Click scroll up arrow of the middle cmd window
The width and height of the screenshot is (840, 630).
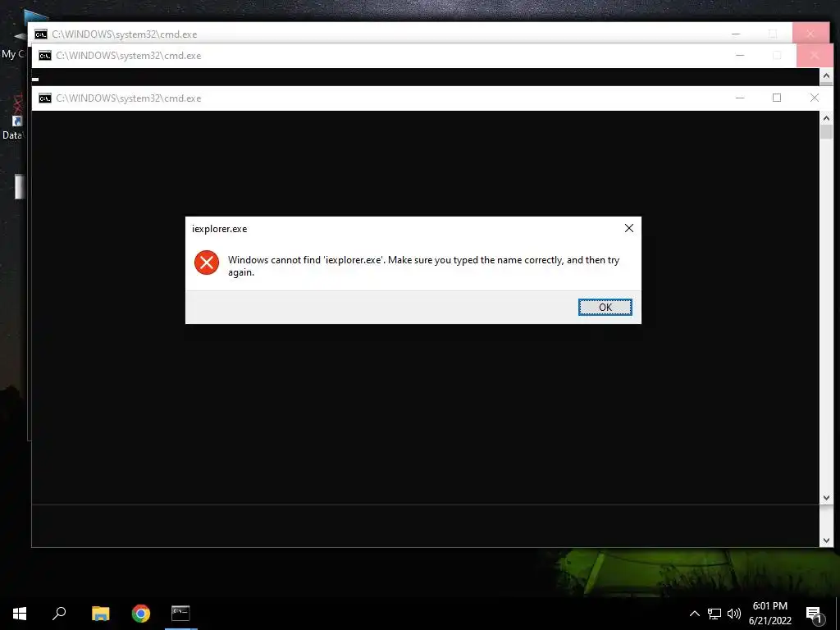coord(826,76)
